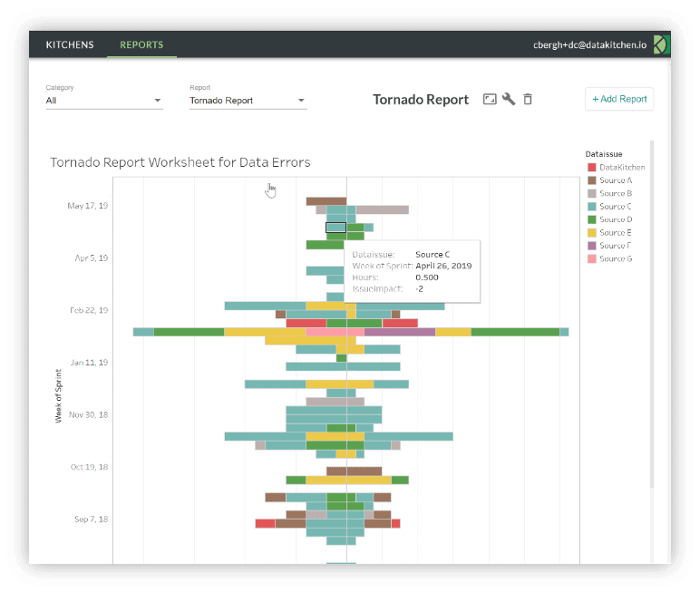The width and height of the screenshot is (700, 593).
Task: Select the DataKitchen red legend swatch
Action: point(592,168)
